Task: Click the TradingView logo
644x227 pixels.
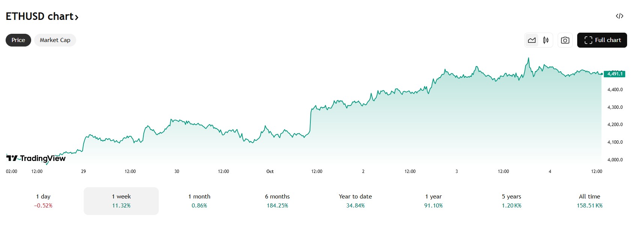Action: point(36,158)
